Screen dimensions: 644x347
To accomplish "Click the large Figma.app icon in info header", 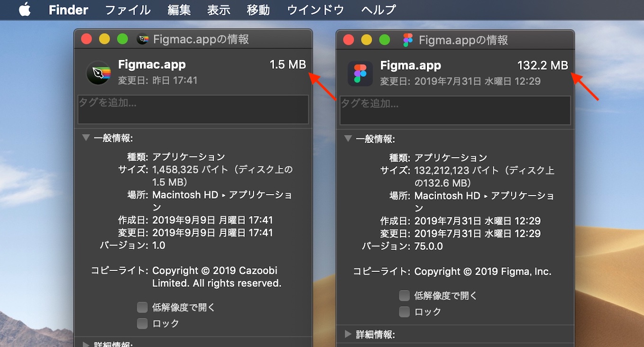I will coord(360,74).
